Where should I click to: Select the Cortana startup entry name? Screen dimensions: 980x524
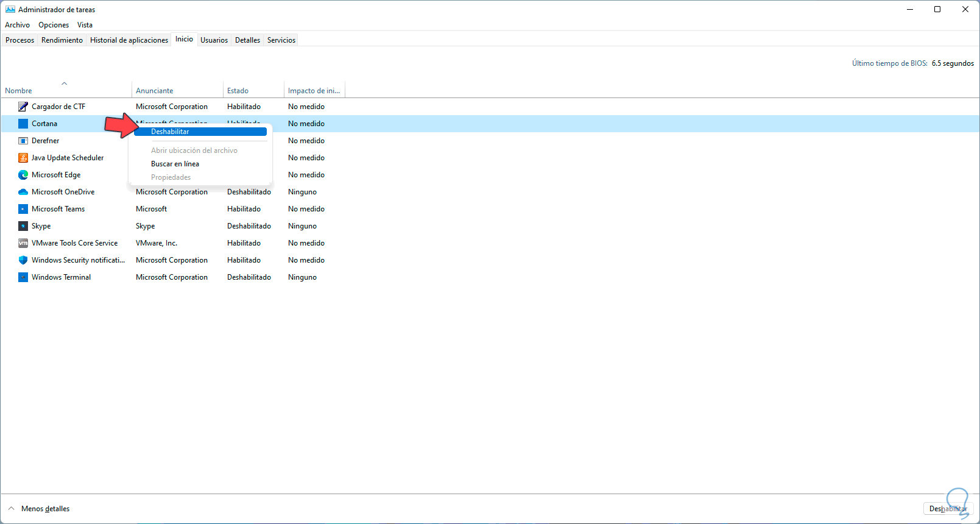click(44, 124)
